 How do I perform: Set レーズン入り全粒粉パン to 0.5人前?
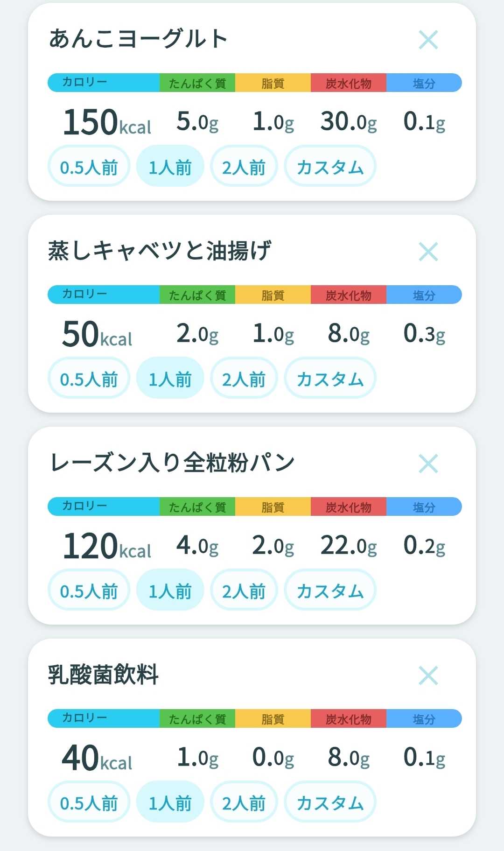[x=89, y=590]
